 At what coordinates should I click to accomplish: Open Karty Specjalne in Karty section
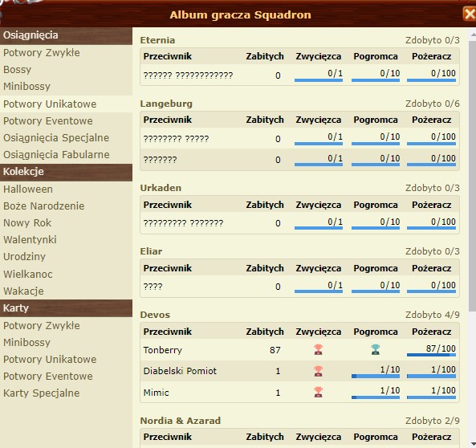point(41,393)
